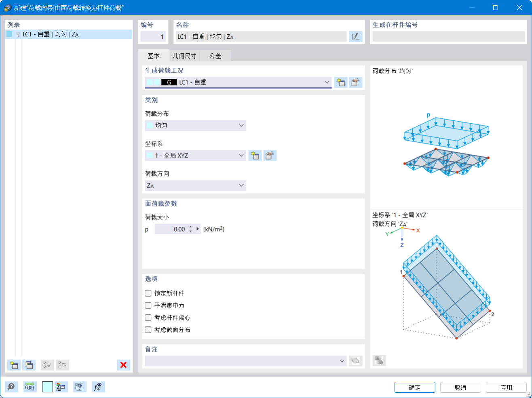The width and height of the screenshot is (532, 398).
Task: Switch to the 公差 tab
Action: pyautogui.click(x=215, y=56)
